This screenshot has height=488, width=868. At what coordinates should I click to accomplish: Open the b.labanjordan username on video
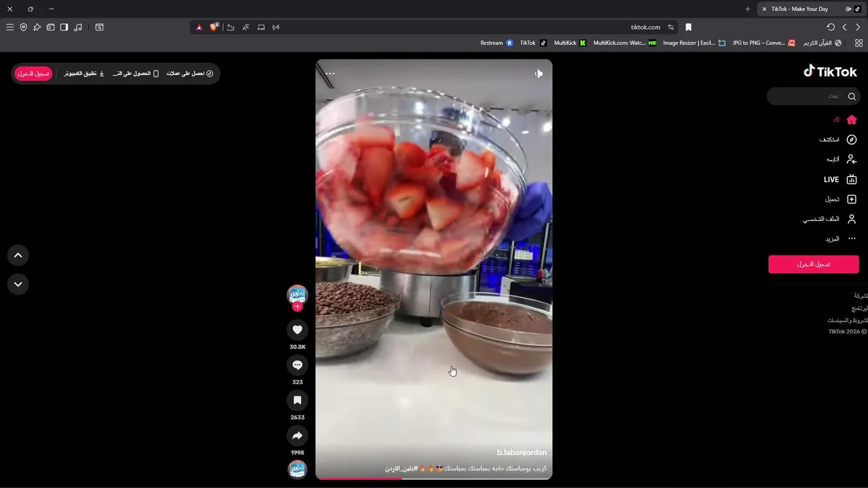click(521, 452)
